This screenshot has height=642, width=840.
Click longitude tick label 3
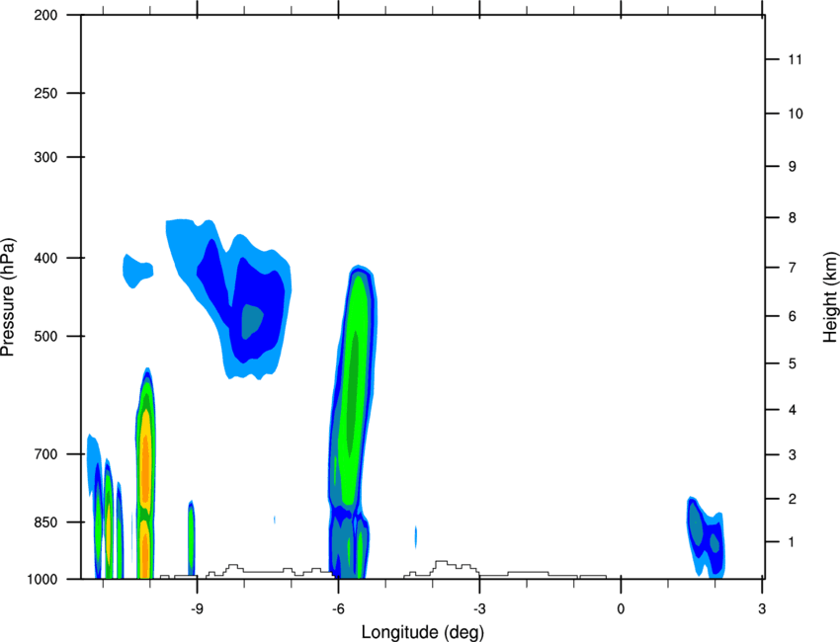coord(762,608)
